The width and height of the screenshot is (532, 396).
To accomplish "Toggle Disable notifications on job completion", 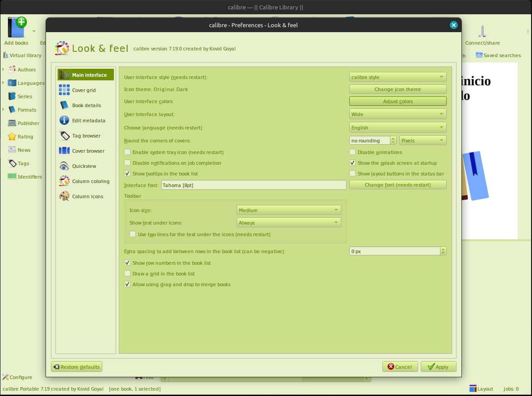I will coord(127,163).
